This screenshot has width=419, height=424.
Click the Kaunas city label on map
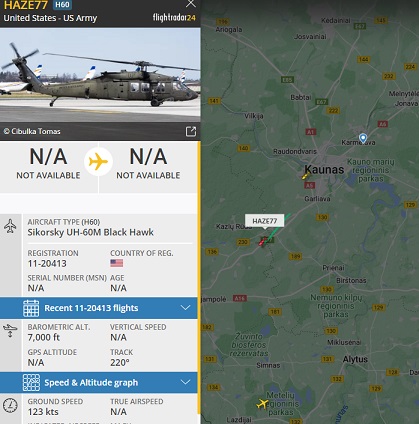324,169
